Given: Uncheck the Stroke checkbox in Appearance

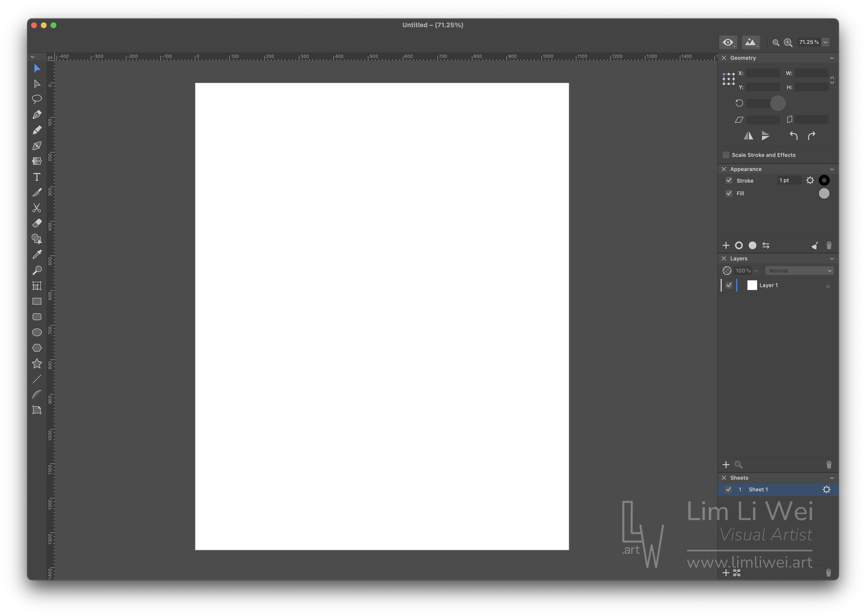Looking at the screenshot, I should point(728,180).
